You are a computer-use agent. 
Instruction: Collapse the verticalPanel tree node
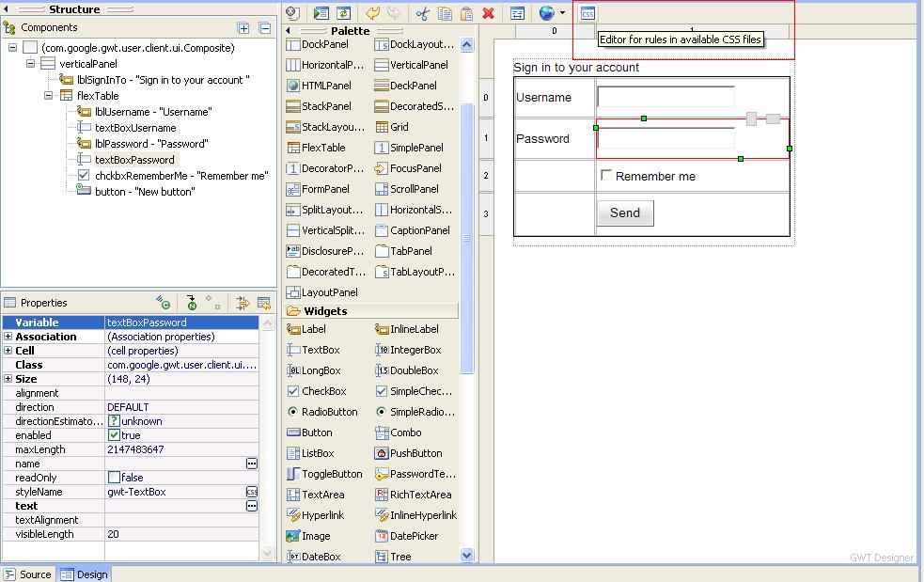30,64
